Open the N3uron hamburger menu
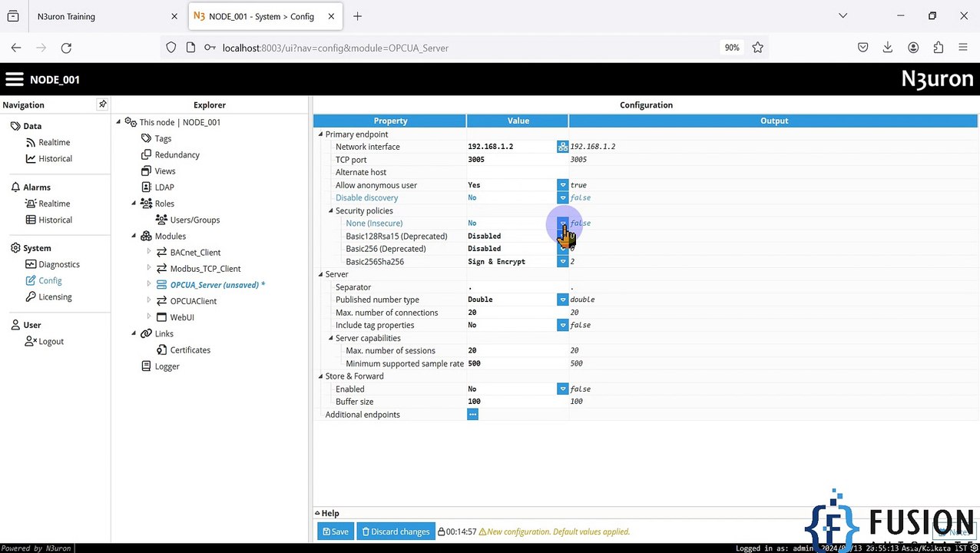This screenshot has height=553, width=980. pyautogui.click(x=15, y=79)
